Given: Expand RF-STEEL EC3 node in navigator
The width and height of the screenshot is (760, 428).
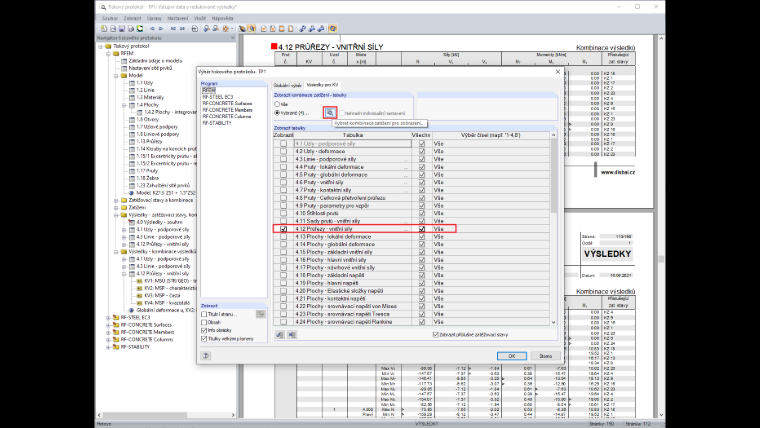Looking at the screenshot, I should coord(109,317).
